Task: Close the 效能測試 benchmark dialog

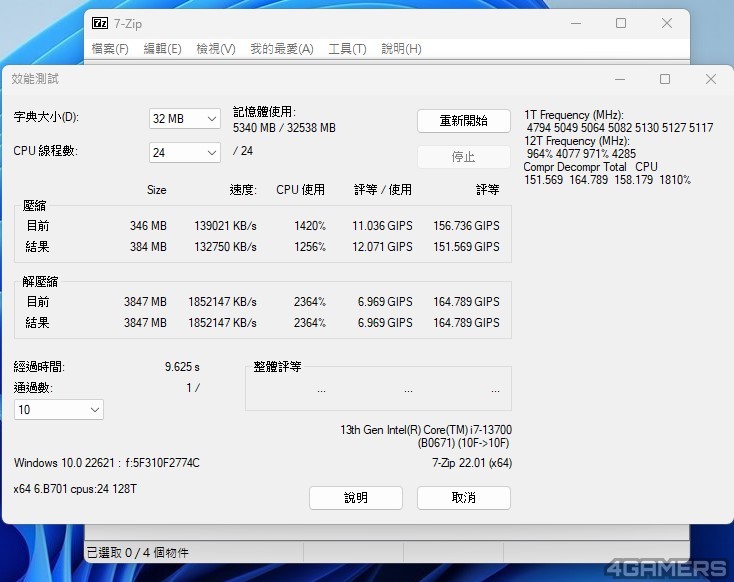Action: [x=711, y=79]
